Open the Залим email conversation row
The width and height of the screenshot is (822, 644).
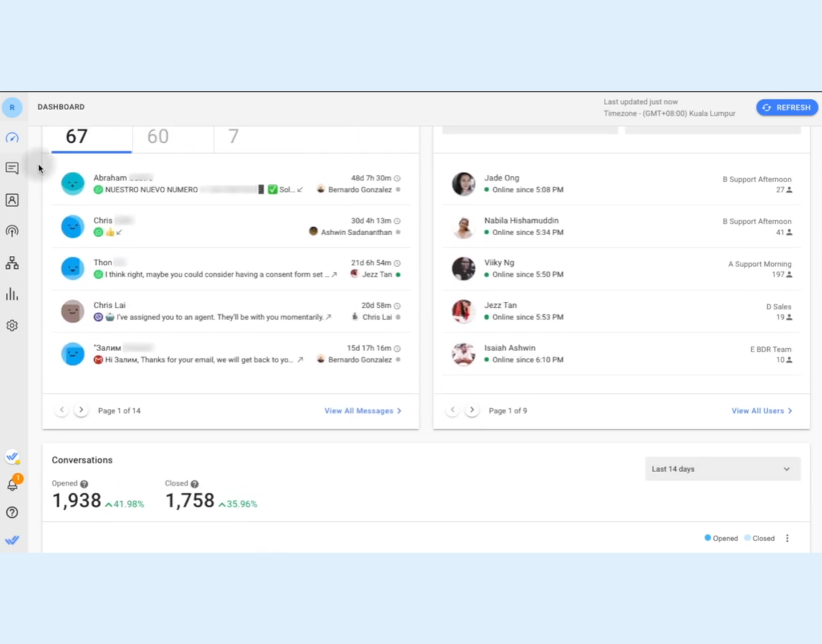coord(231,353)
